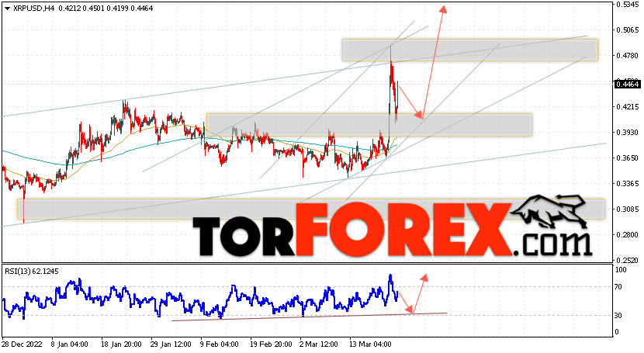The height and width of the screenshot is (353, 644).
Task: Select time axis label 9 Feb 04:00
Action: [x=220, y=344]
